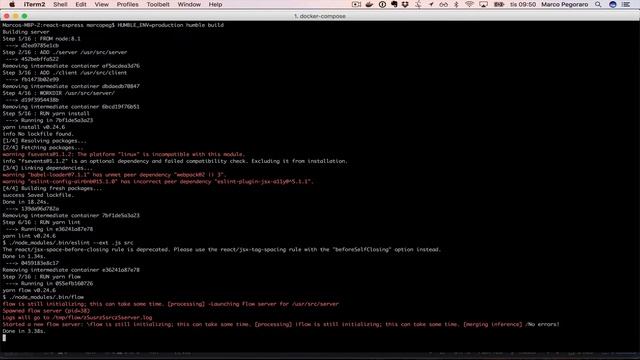
Task: Click the '[1/4] Resolving packages...' line
Action: pos(44,141)
